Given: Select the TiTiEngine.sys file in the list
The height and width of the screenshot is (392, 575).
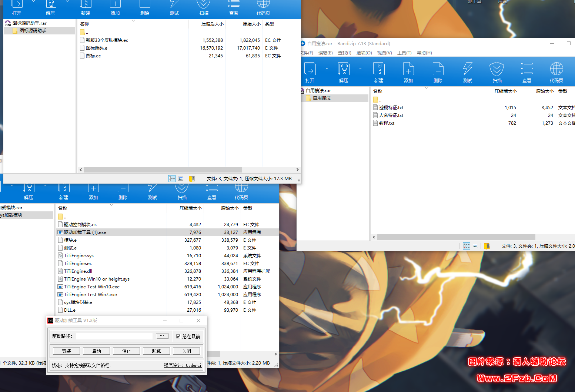Looking at the screenshot, I should click(x=79, y=256).
